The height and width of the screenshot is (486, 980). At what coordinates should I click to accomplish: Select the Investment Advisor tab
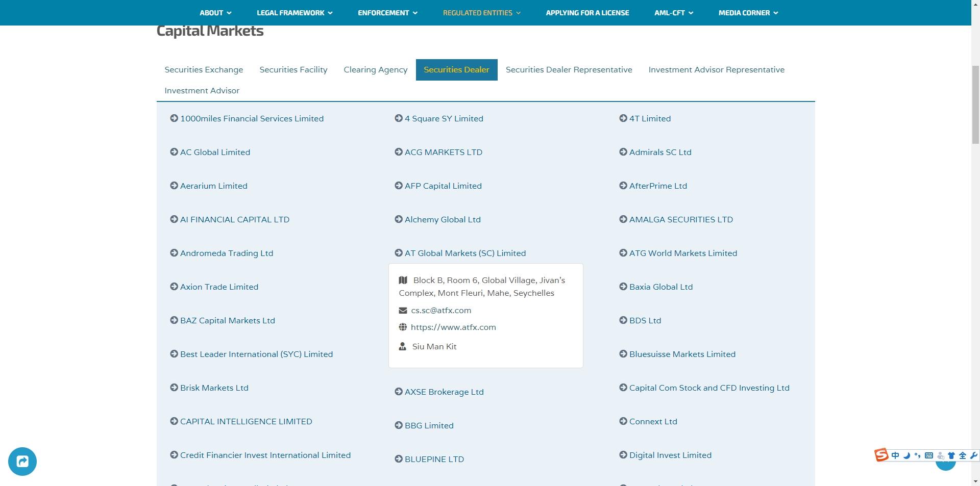point(202,91)
